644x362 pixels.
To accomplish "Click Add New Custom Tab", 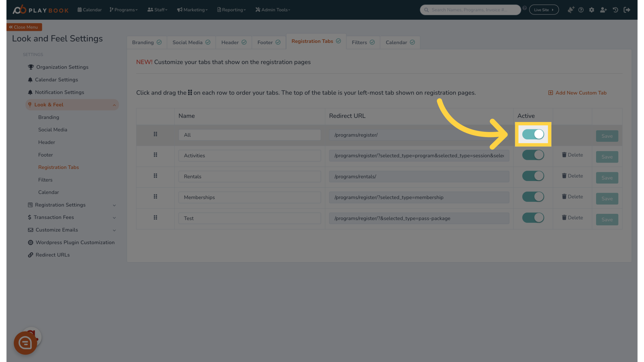I will coord(577,93).
